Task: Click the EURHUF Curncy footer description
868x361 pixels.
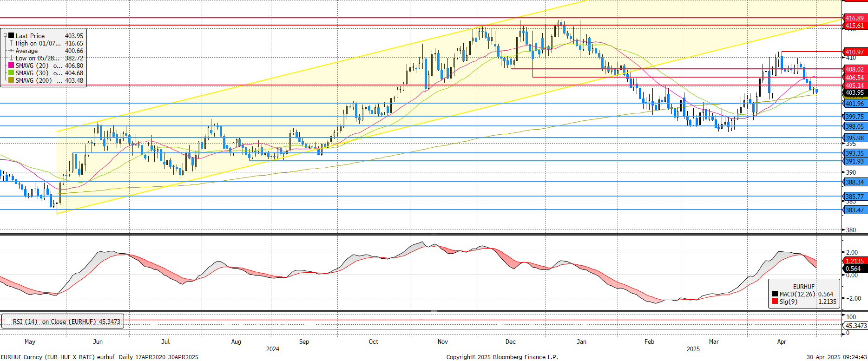Action: [99, 357]
